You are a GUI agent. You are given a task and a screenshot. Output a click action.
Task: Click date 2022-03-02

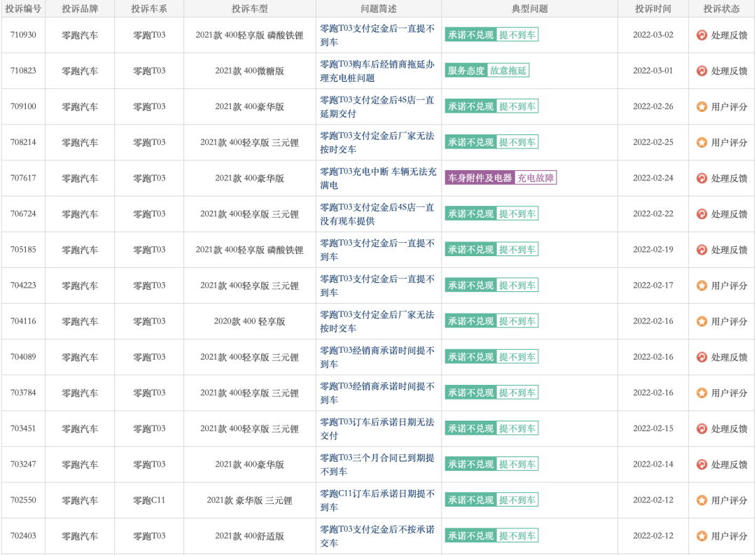653,35
